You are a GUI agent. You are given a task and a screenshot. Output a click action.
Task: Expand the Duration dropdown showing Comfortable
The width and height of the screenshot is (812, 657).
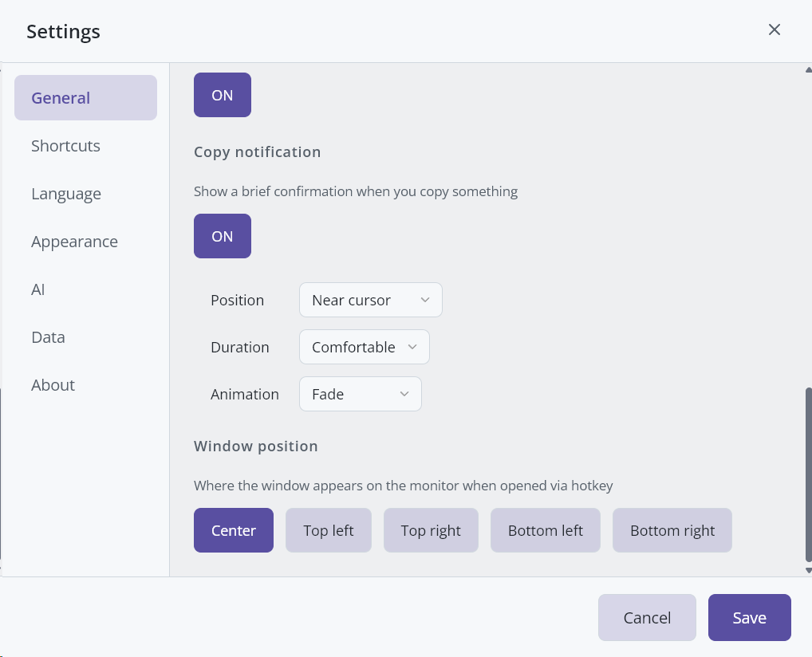pyautogui.click(x=365, y=348)
